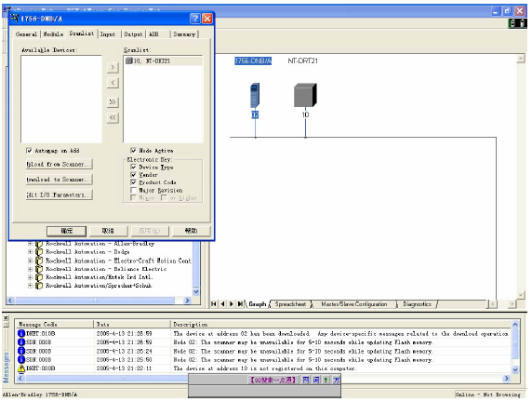This screenshot has width=532, height=402.
Task: Expand Electro-Craft Motion Control node
Action: pyautogui.click(x=30, y=261)
